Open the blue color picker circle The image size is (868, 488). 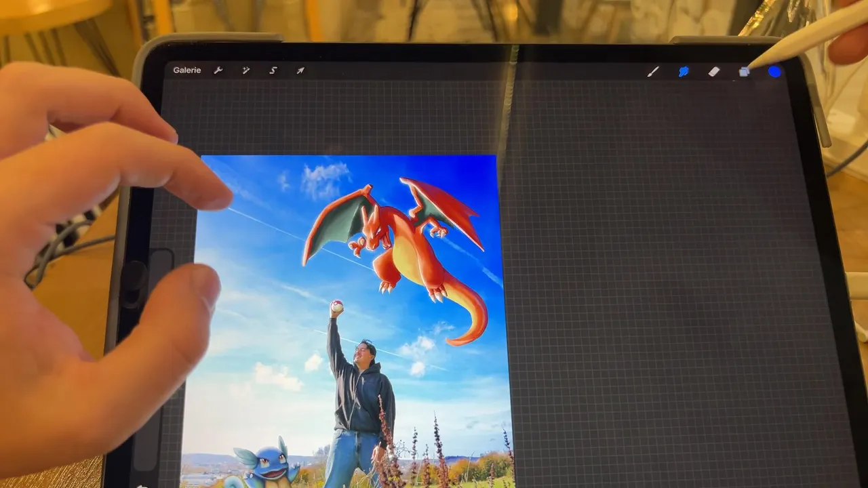(774, 71)
